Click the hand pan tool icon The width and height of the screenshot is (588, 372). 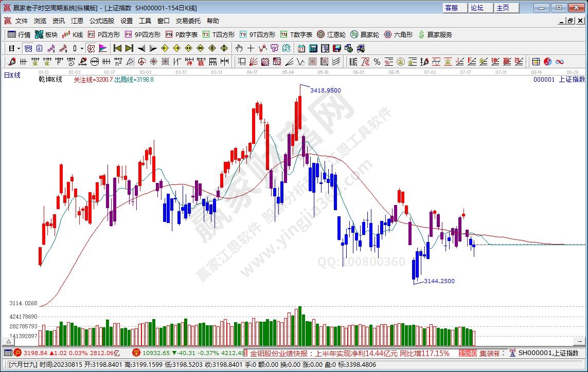(239, 48)
